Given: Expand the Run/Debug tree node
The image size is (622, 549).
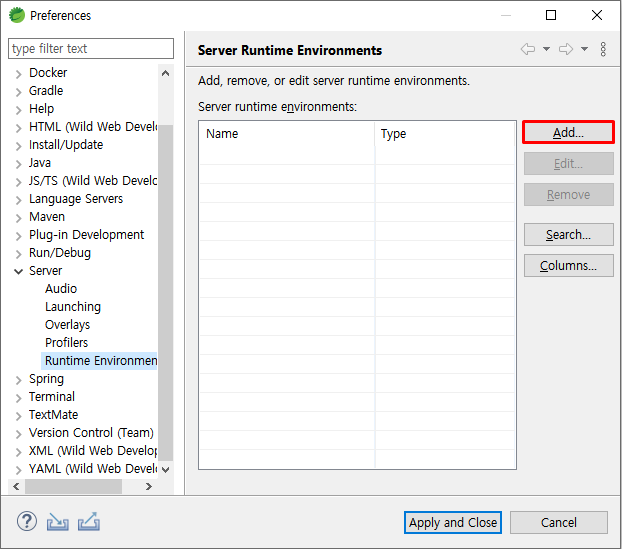Looking at the screenshot, I should click(18, 254).
